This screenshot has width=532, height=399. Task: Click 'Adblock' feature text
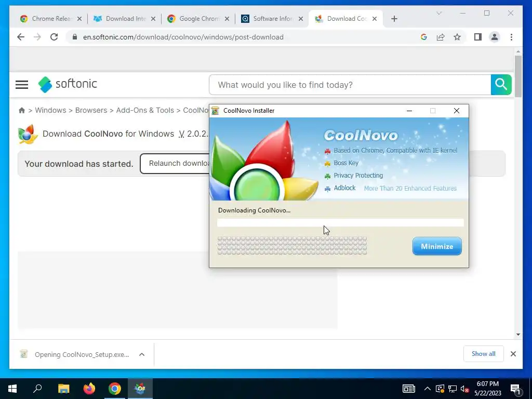pos(345,188)
